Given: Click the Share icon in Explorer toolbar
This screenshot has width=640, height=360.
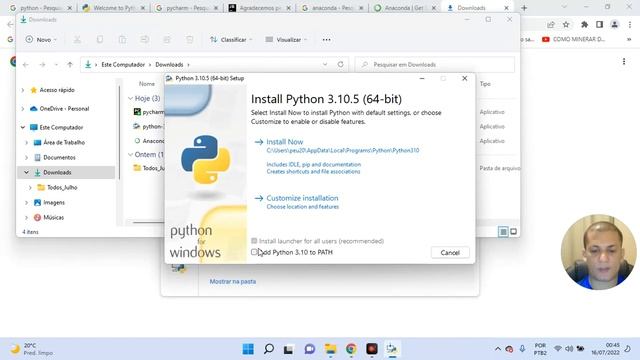Looking at the screenshot, I should point(167,40).
